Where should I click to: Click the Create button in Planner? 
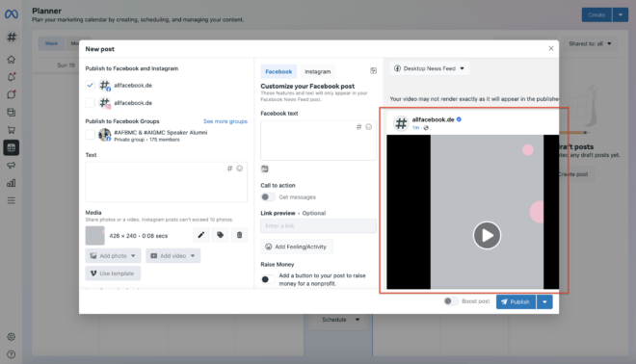[596, 14]
